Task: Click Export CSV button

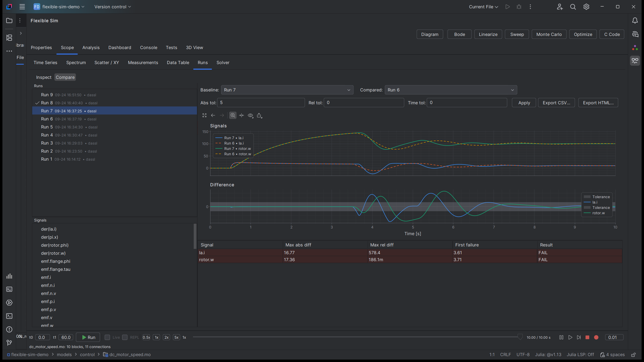Action: click(x=556, y=103)
